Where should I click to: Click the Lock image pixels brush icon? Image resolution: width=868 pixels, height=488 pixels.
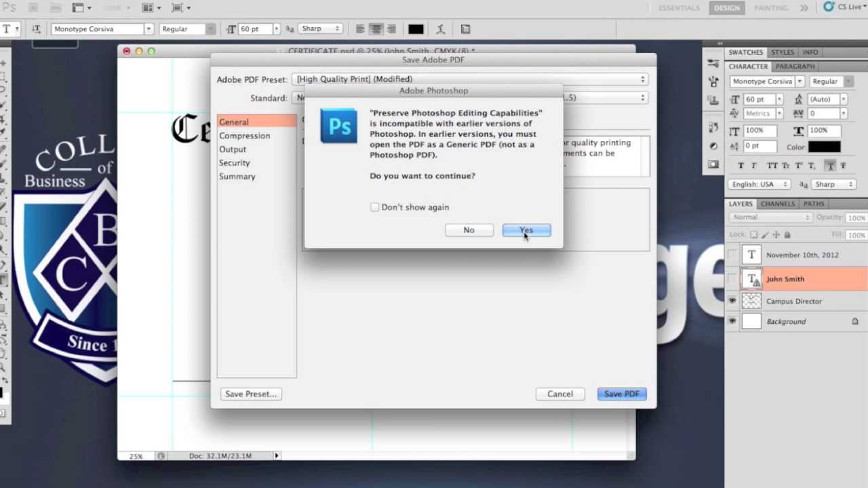coord(765,235)
